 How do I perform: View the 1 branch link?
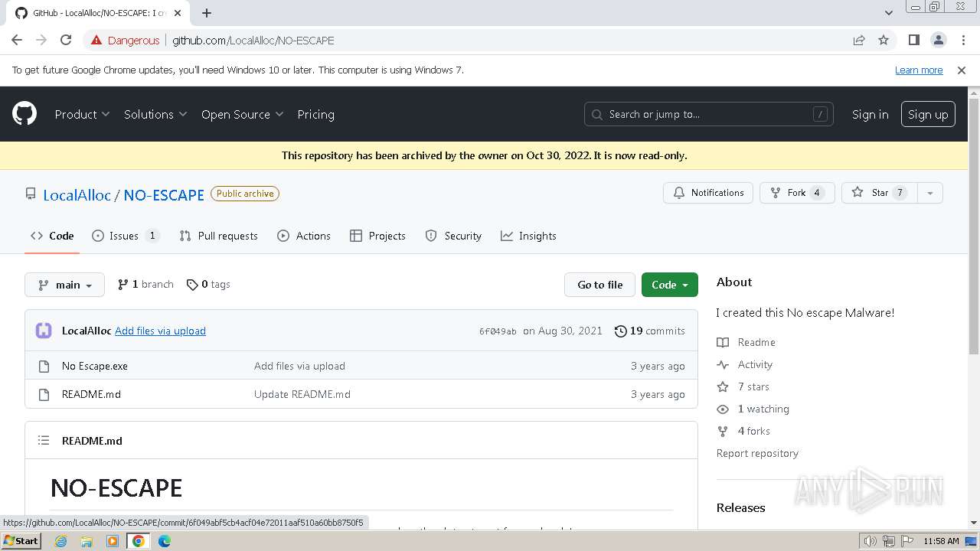[x=145, y=285]
